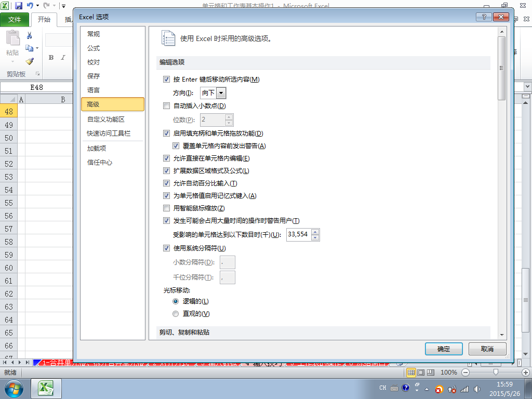Image resolution: width=532 pixels, height=399 pixels.
Task: Enable 用智能鼠标缩放 checkbox
Action: click(166, 208)
